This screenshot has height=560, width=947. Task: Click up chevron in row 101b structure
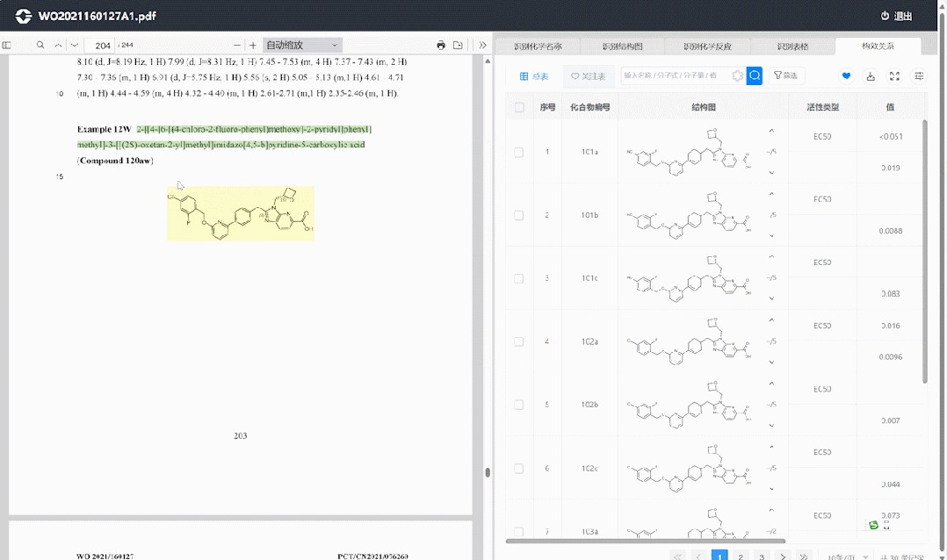click(771, 194)
